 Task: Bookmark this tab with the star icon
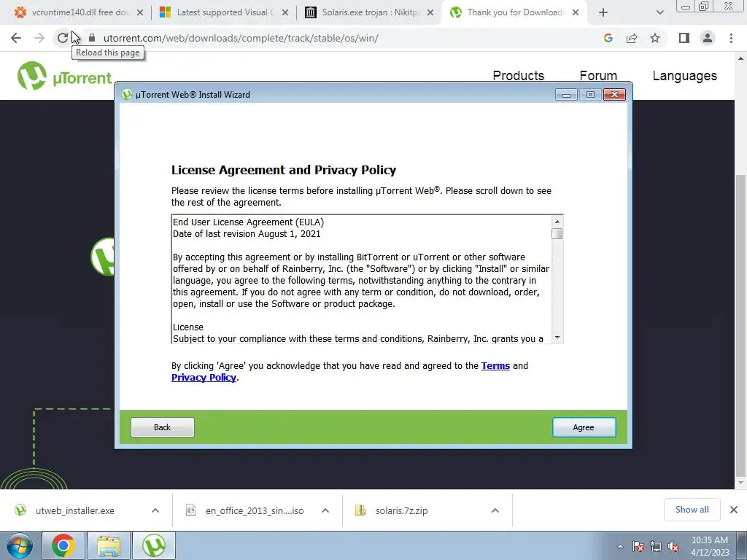point(655,38)
